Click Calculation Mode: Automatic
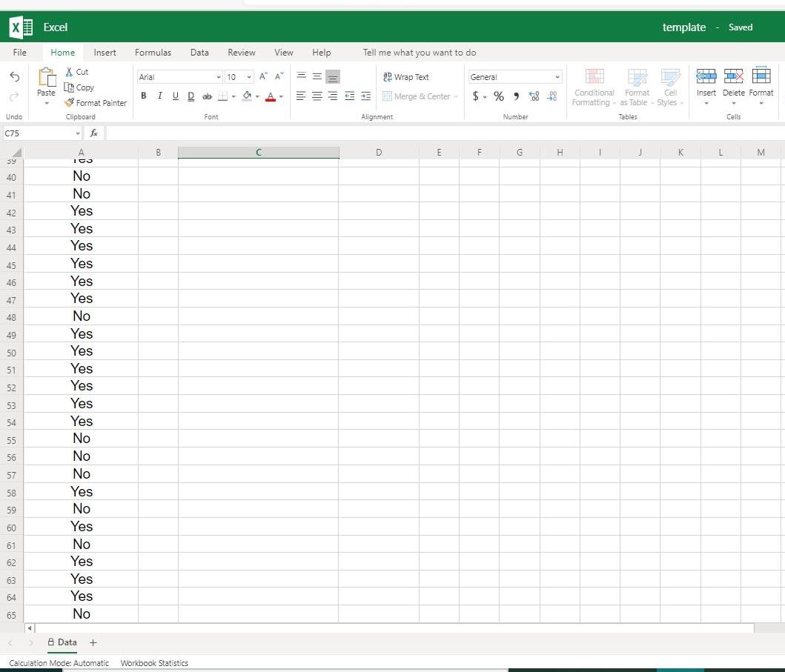 pos(59,663)
